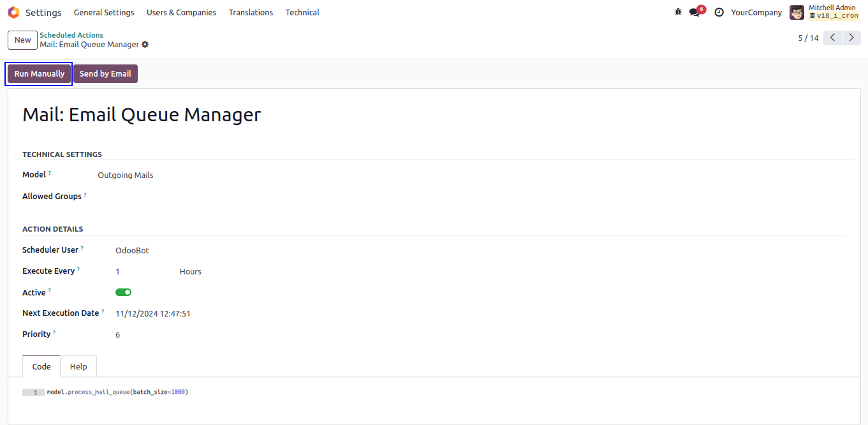Go to the next record arrow
This screenshot has width=868, height=425.
click(851, 38)
